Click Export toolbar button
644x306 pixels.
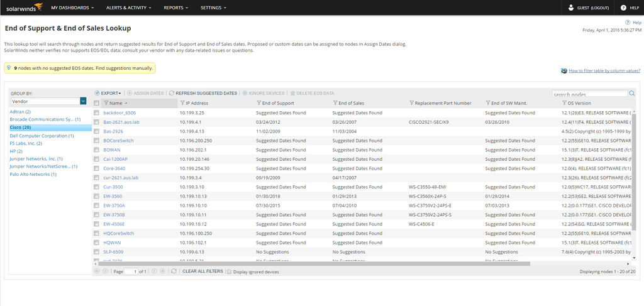pos(108,93)
